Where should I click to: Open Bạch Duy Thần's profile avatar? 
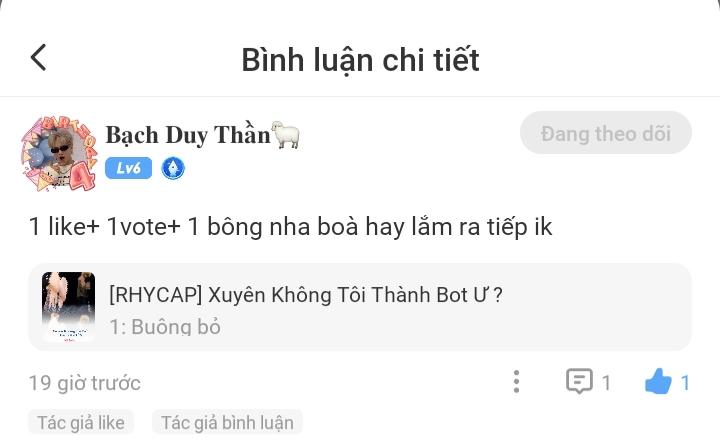click(x=60, y=153)
